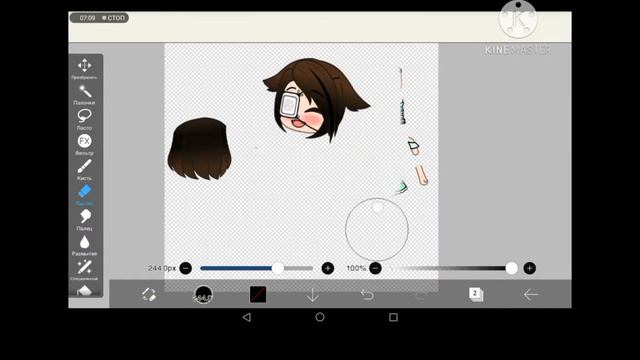Stop the screen recording
This screenshot has height=360, width=640.
113,18
